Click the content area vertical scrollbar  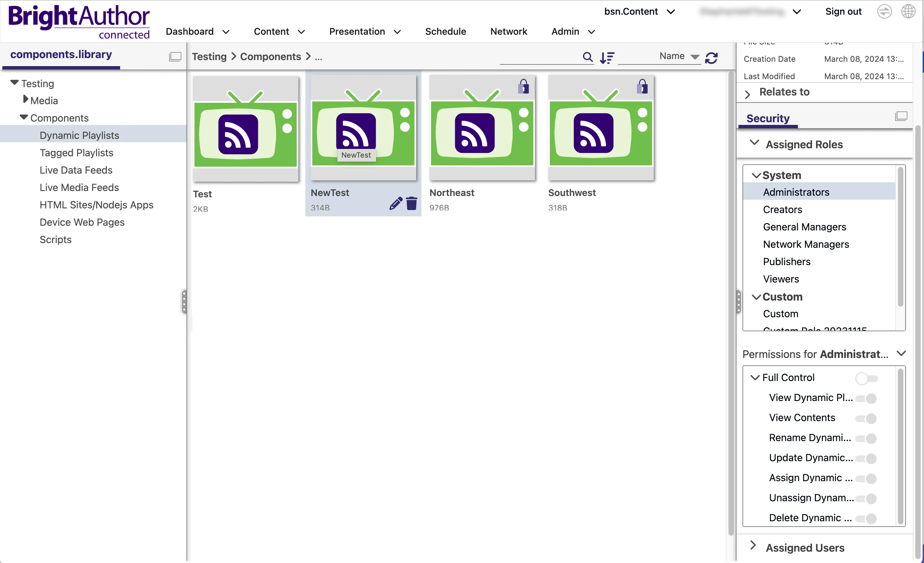730,303
